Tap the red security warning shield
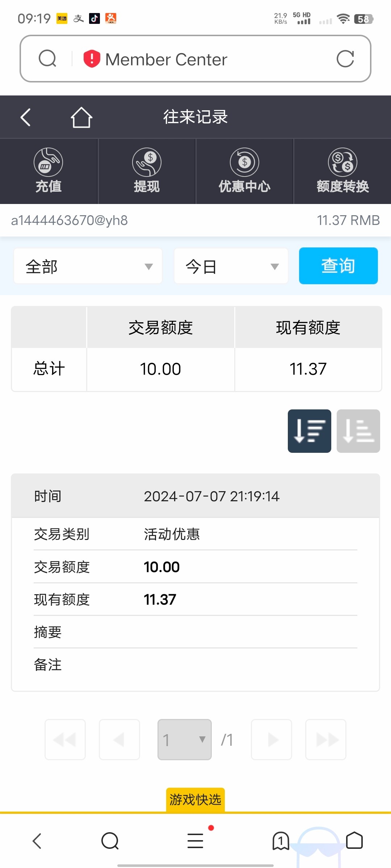Viewport: 391px width, 868px height. (x=92, y=59)
